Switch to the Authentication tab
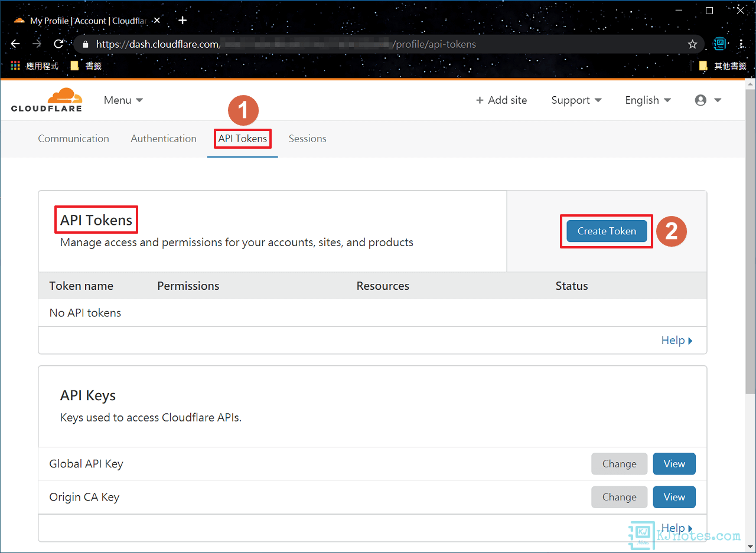 click(x=164, y=139)
